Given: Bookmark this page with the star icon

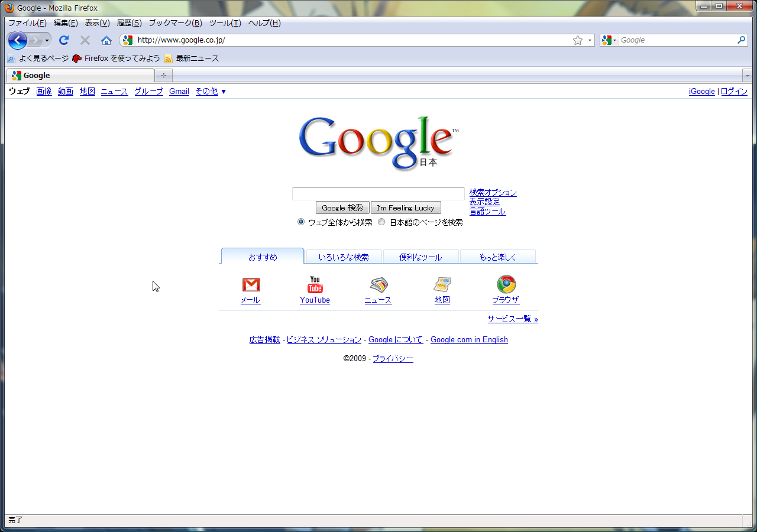Looking at the screenshot, I should coord(578,40).
